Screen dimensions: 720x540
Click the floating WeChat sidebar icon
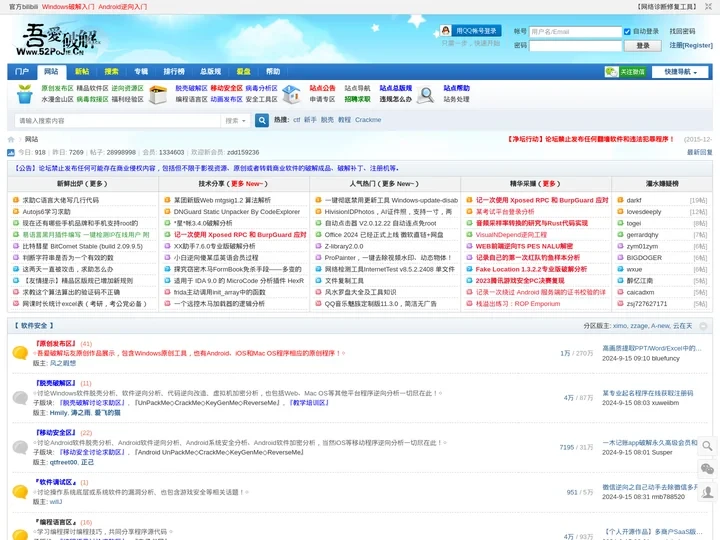click(x=708, y=469)
